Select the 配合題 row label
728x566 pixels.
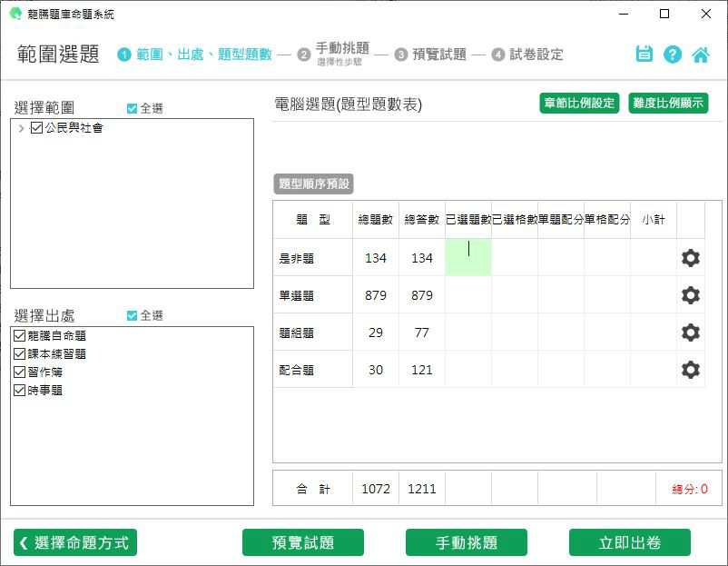296,371
